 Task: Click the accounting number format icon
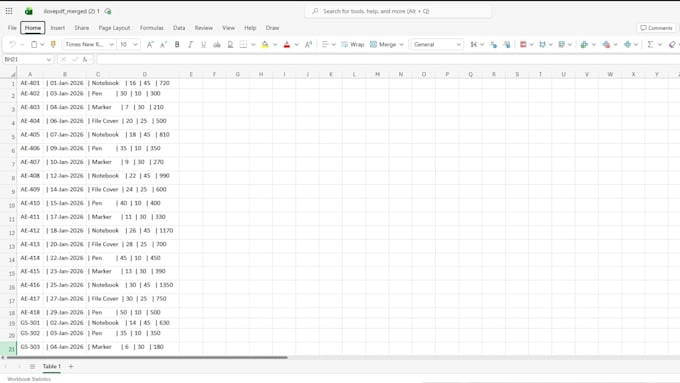tap(474, 44)
